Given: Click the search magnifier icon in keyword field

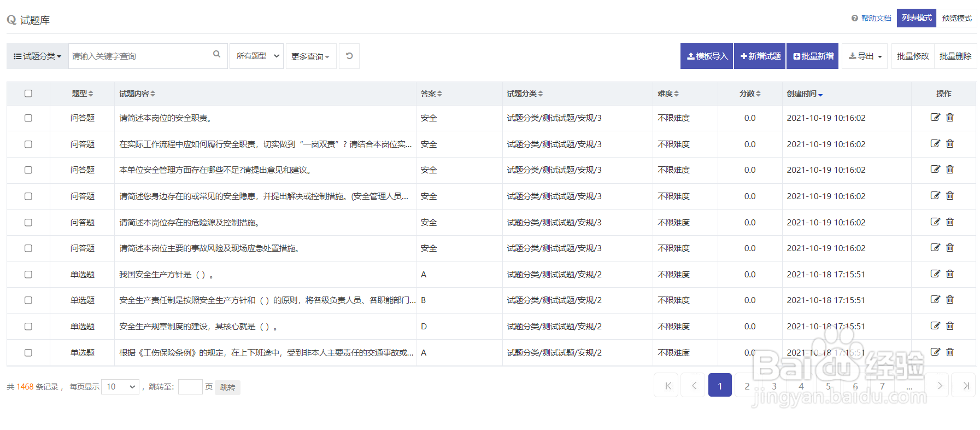Looking at the screenshot, I should tap(216, 54).
